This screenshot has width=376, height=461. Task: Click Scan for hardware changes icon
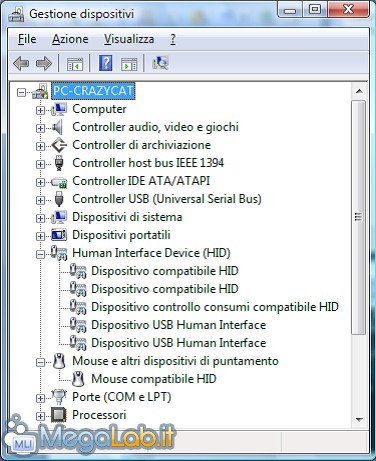(160, 63)
